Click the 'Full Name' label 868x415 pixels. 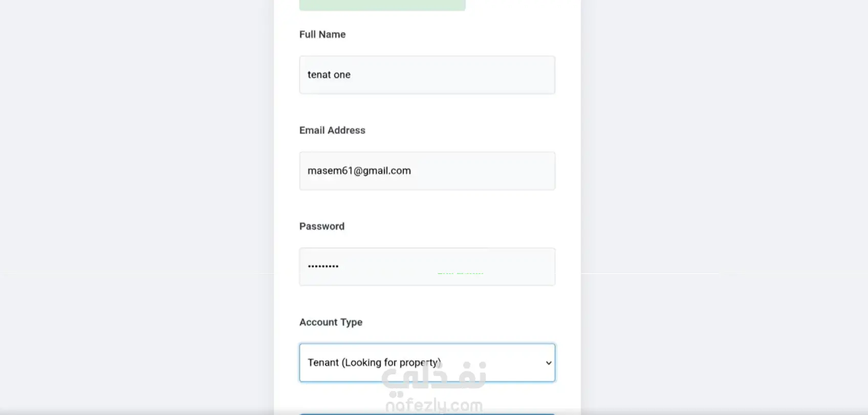[x=322, y=34]
